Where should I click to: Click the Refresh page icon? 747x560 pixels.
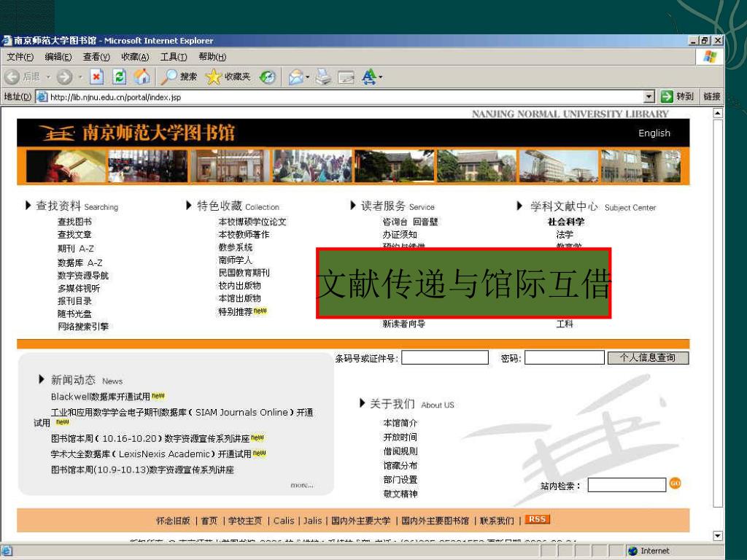[119, 77]
